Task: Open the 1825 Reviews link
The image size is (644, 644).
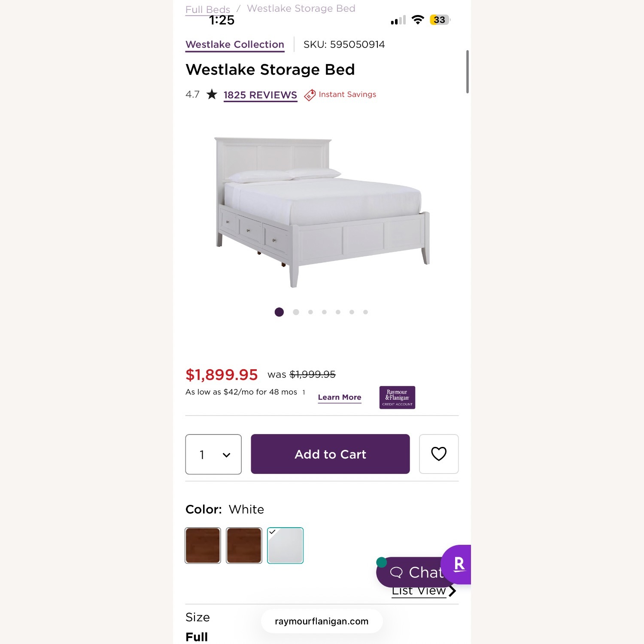Action: click(x=260, y=95)
